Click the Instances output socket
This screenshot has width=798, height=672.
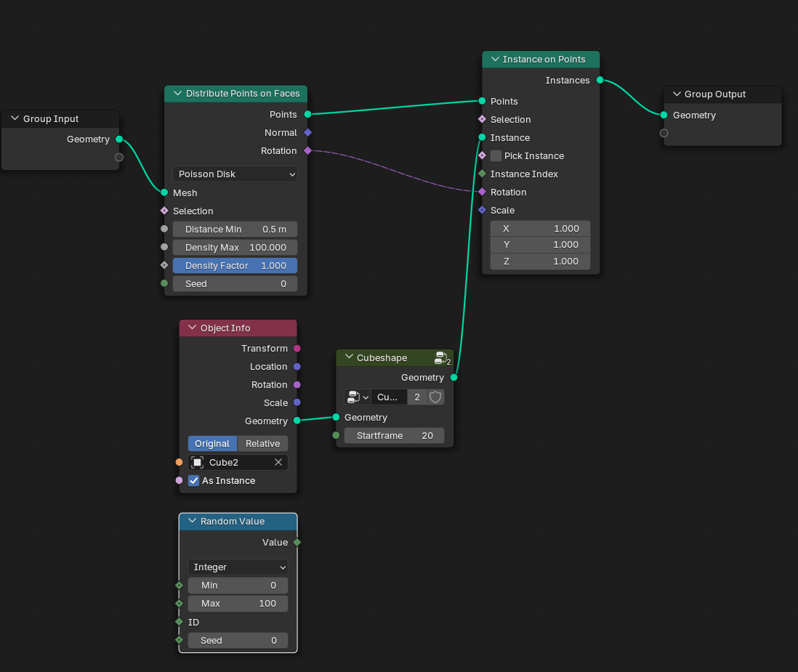600,80
